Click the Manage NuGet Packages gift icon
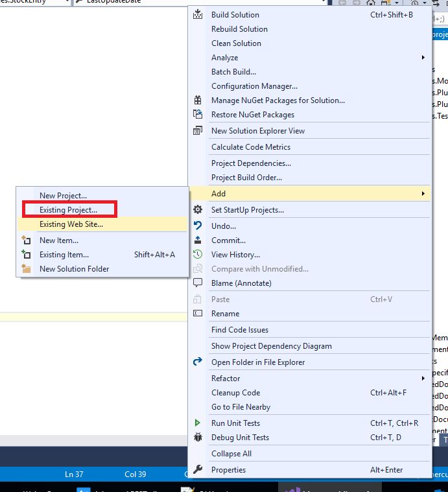Viewport: 448px width, 492px height. (x=198, y=100)
